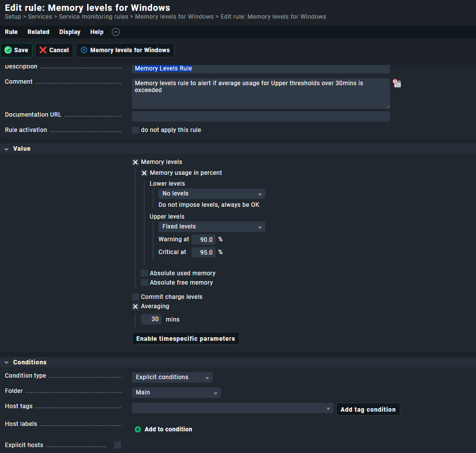
Task: Enable Commit charge levels checkbox
Action: (135, 297)
